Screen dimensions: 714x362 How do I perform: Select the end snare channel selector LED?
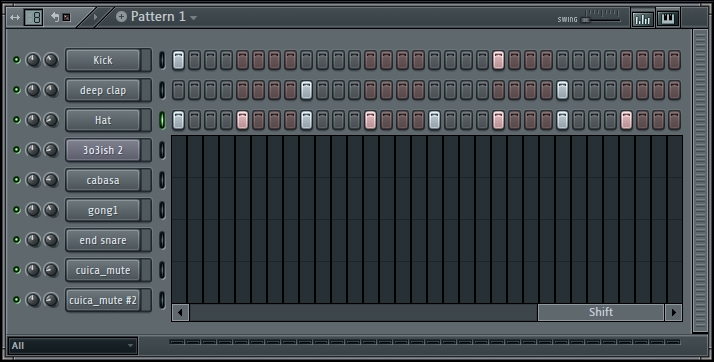(x=162, y=240)
